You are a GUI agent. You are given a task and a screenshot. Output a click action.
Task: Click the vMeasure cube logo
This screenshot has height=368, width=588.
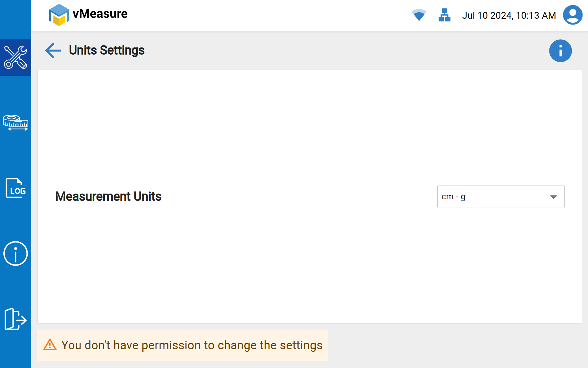click(x=59, y=15)
